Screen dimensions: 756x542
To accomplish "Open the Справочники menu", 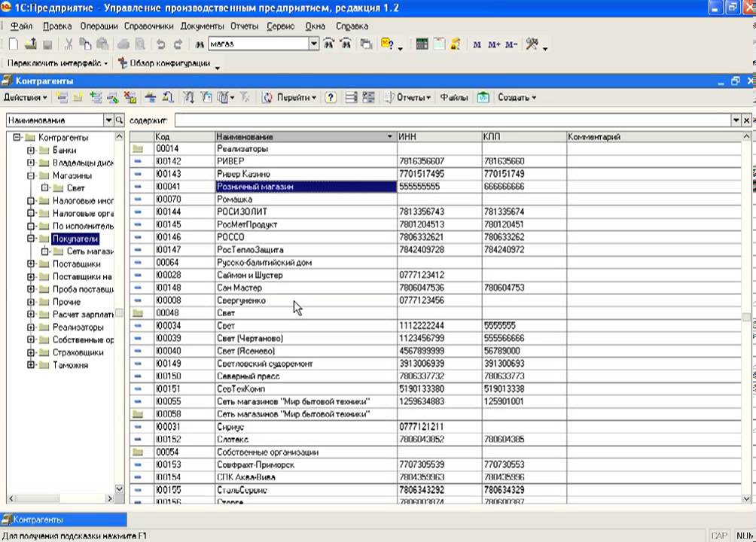I will pos(149,26).
